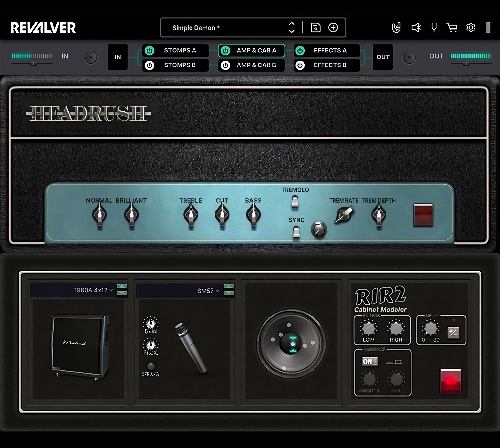500x448 pixels.
Task: Select the EFFECTS A tab
Action: click(x=330, y=51)
